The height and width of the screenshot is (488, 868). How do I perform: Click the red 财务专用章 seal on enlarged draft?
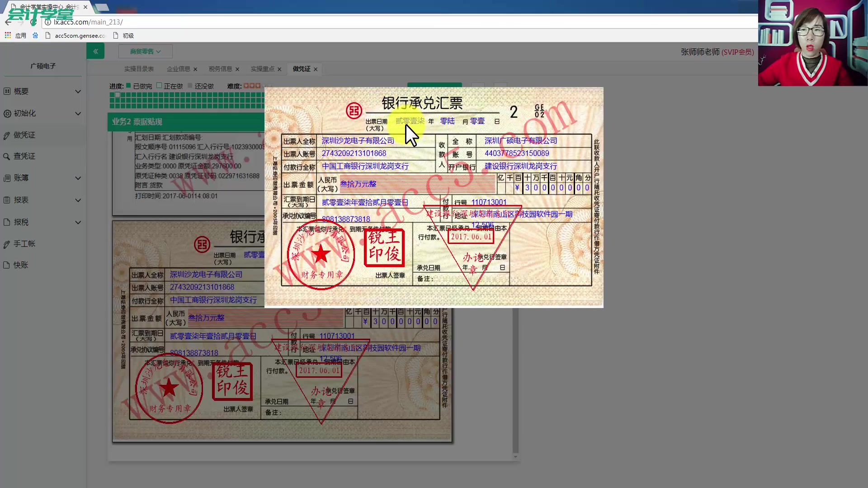[x=321, y=254]
